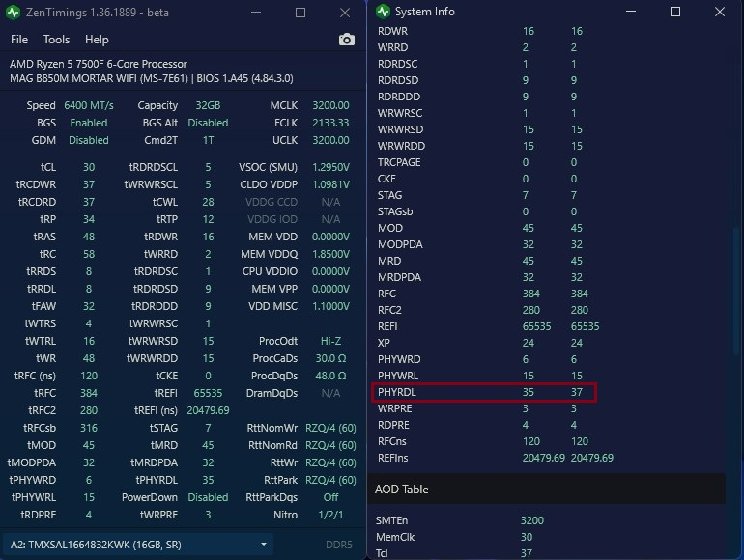This screenshot has width=744, height=560.
Task: Click the VDD MISC 1.1000V value
Action: (330, 306)
